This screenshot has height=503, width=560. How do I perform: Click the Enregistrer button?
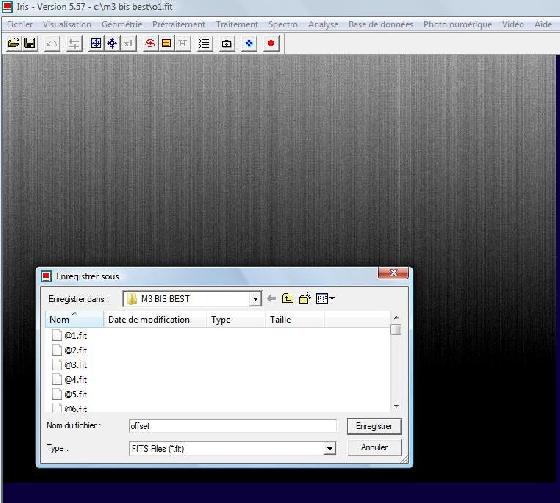pyautogui.click(x=374, y=426)
